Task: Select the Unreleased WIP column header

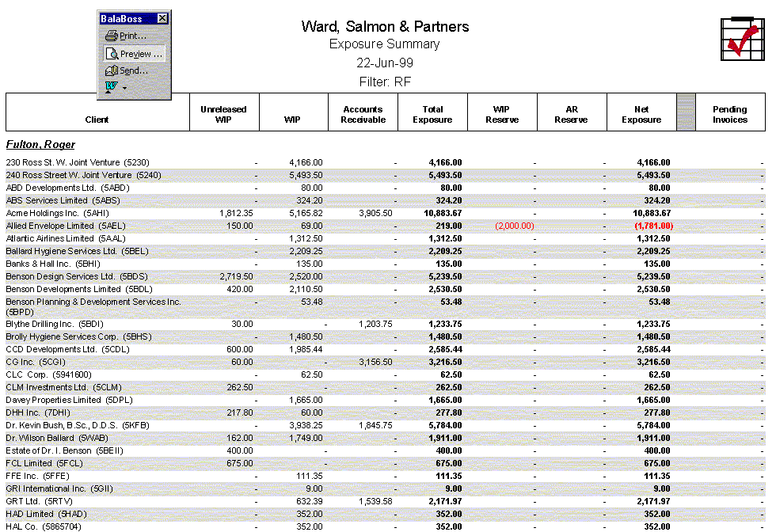Action: coord(223,114)
